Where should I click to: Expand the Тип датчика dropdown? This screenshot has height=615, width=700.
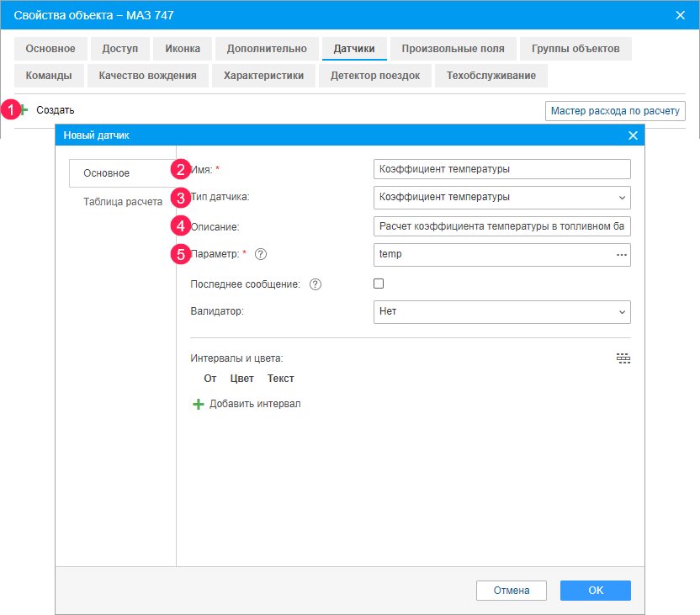501,197
